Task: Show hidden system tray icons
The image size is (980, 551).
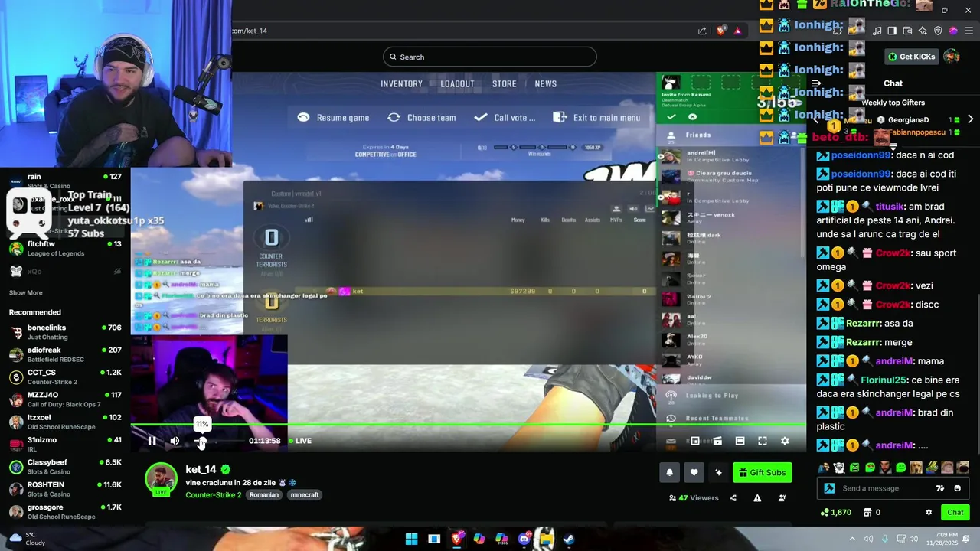Action: point(853,539)
